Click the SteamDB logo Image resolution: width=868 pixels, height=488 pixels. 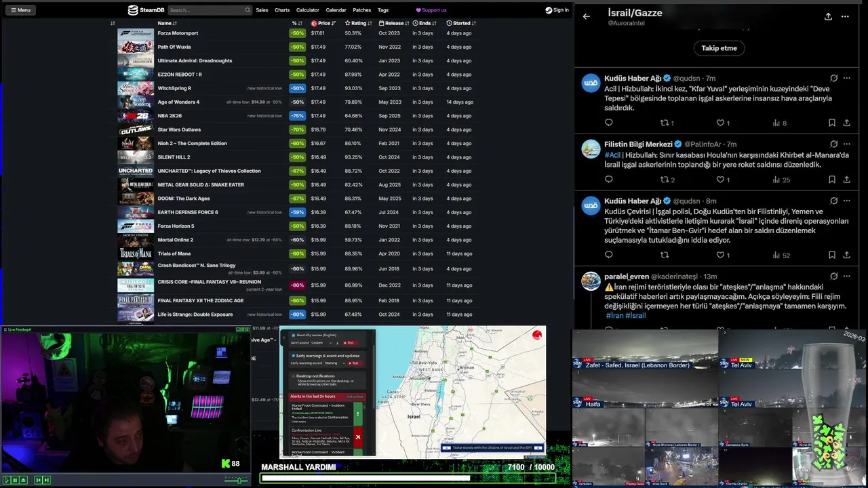click(146, 10)
